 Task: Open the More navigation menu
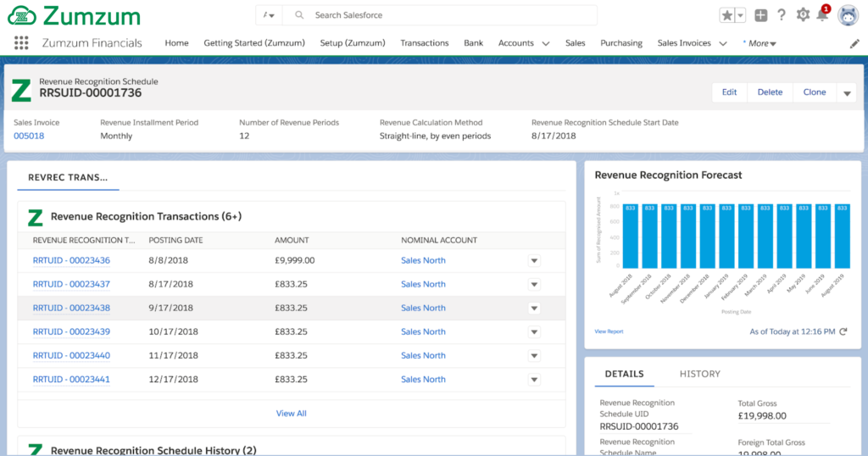[x=760, y=43]
